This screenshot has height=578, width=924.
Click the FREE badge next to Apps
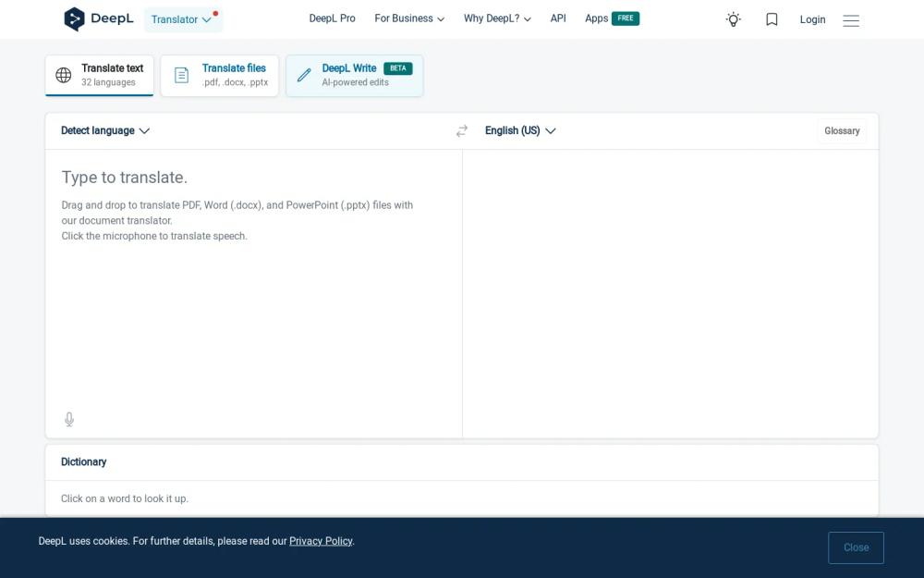point(626,18)
